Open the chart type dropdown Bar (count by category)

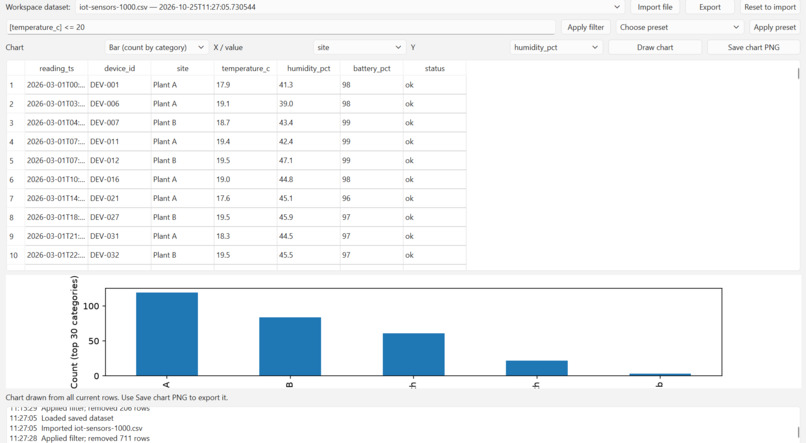pos(156,47)
